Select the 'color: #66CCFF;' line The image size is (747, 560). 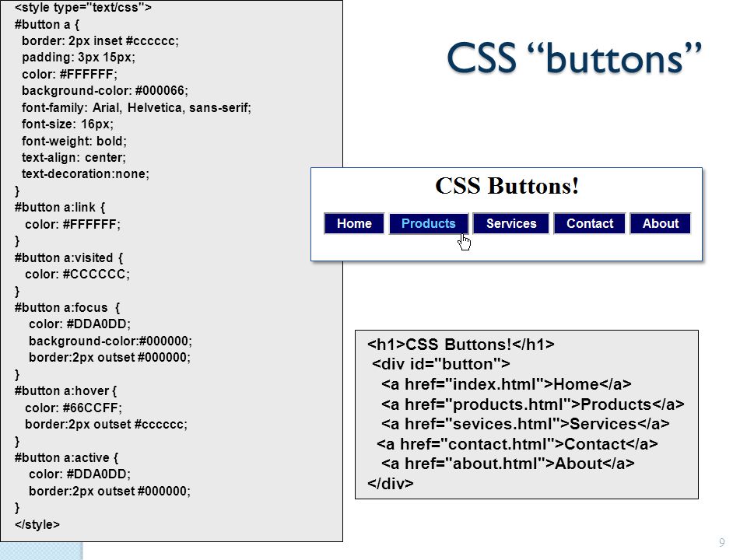(73, 408)
